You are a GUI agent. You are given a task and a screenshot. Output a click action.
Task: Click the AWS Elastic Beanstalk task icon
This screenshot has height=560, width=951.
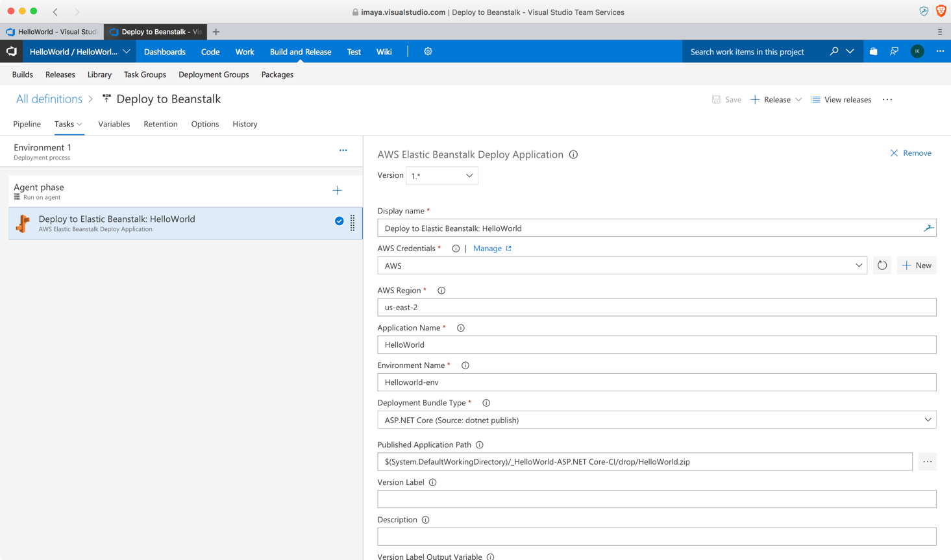(x=23, y=223)
